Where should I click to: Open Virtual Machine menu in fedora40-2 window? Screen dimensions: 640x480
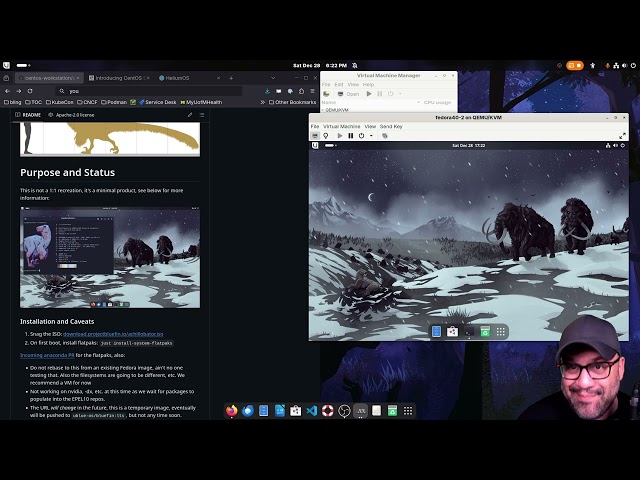[342, 127]
